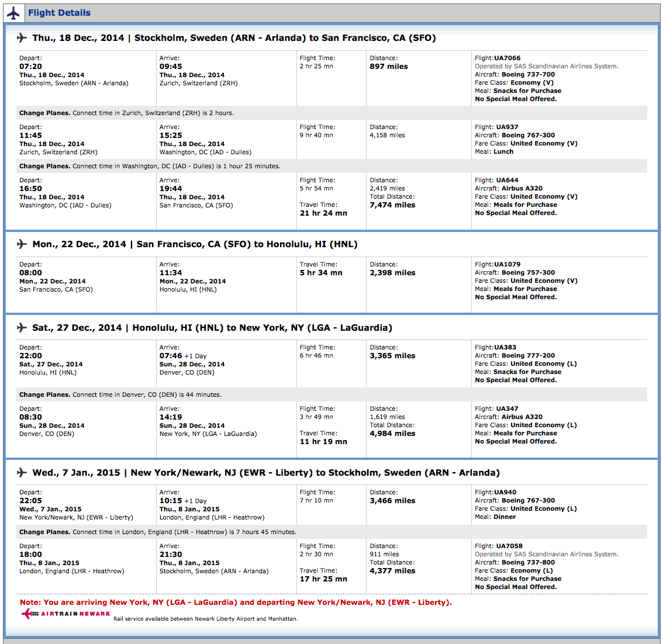This screenshot has width=663, height=644.
Task: Click the 4,158 miles distance
Action: click(x=387, y=135)
